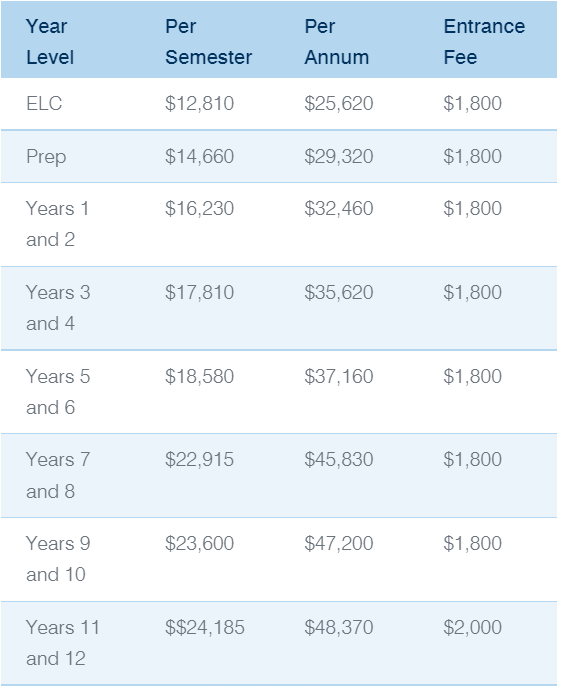Click the $$24,185 semester value
Viewport: 561px width, 689px height.
(x=205, y=627)
